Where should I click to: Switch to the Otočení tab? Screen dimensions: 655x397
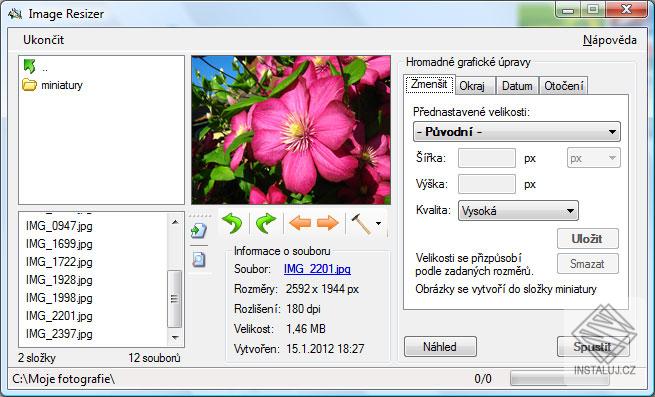coord(564,86)
